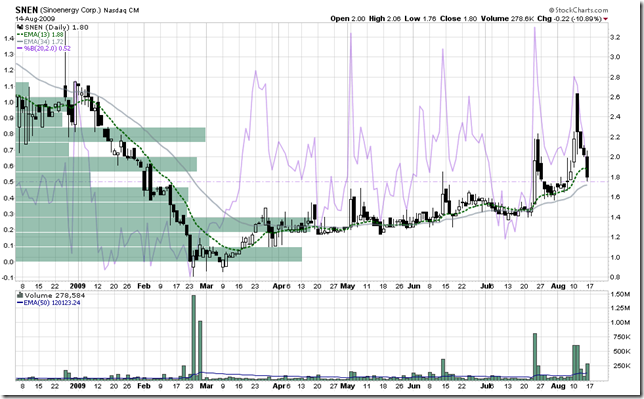The image size is (644, 399).
Task: Click the 2009 label on price chart axis
Action: click(x=78, y=286)
